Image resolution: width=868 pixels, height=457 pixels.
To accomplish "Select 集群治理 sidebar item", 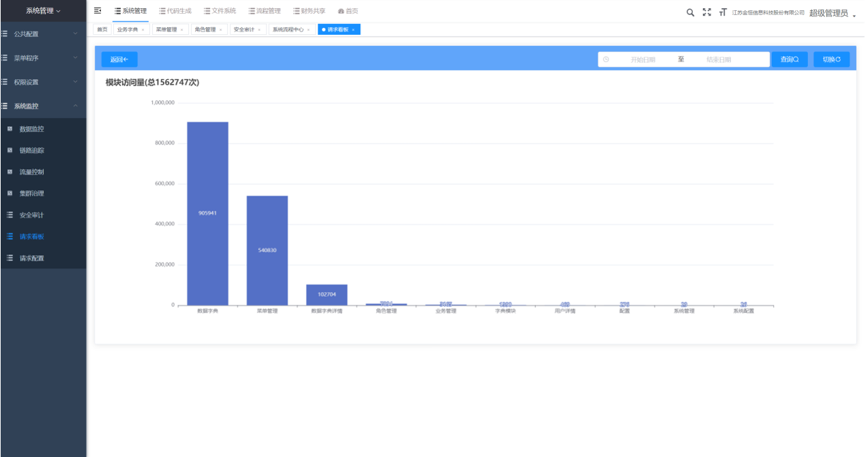I will 44,193.
